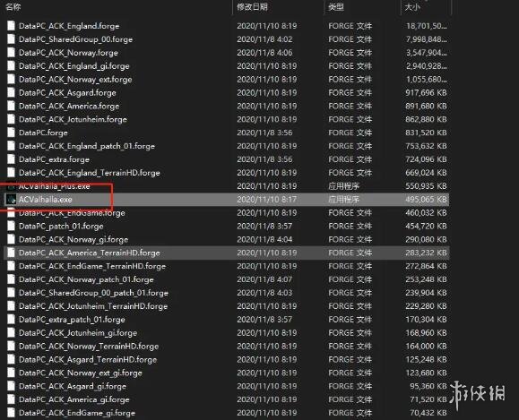The width and height of the screenshot is (519, 420).
Task: Select file name DataPC_ACK_Norway_ext_gi.forge
Action: point(81,373)
